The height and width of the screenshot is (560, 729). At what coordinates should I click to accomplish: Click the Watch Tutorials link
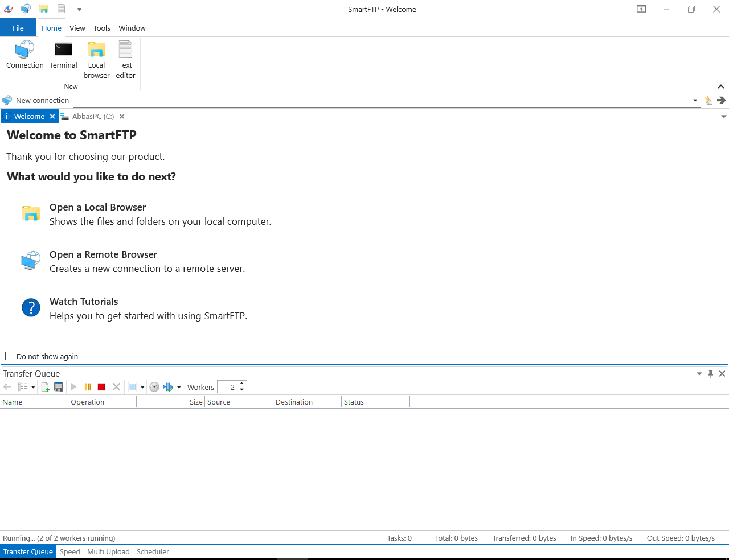pyautogui.click(x=84, y=302)
